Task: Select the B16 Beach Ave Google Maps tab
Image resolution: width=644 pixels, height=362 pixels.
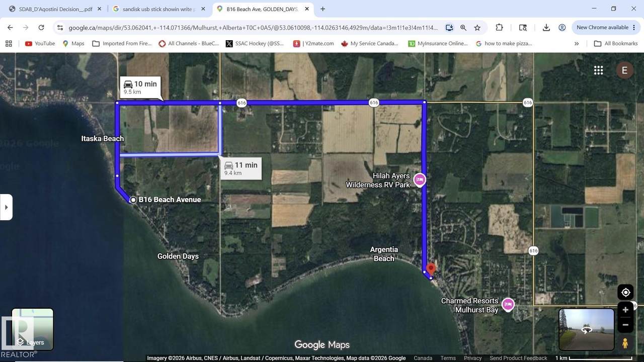Action: [x=262, y=9]
